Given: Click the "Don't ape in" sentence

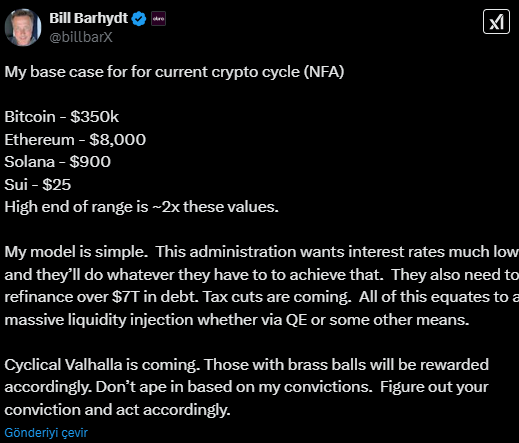Looking at the screenshot, I should [x=234, y=387].
